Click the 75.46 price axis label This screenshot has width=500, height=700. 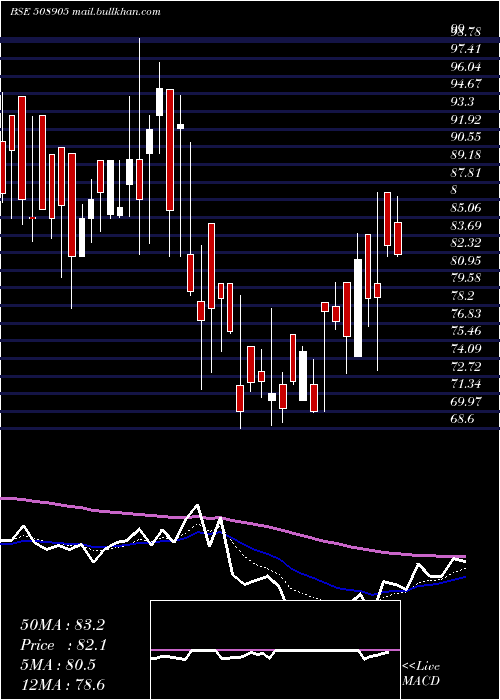[x=467, y=330]
